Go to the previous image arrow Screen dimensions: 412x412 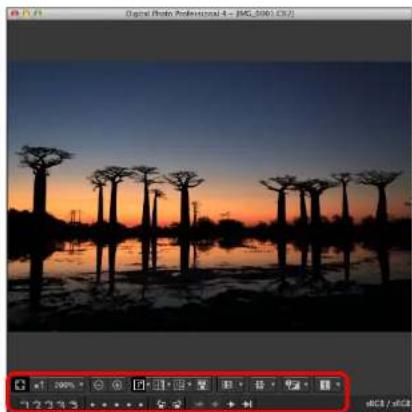click(x=215, y=405)
